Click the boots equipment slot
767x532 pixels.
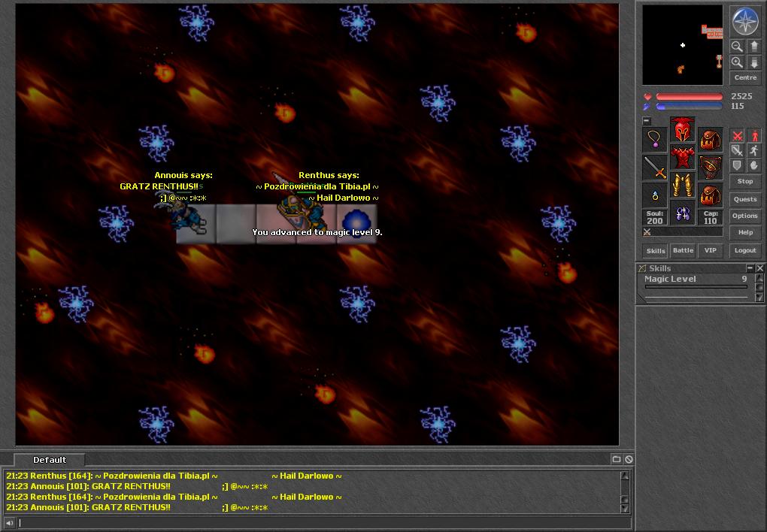[x=682, y=213]
